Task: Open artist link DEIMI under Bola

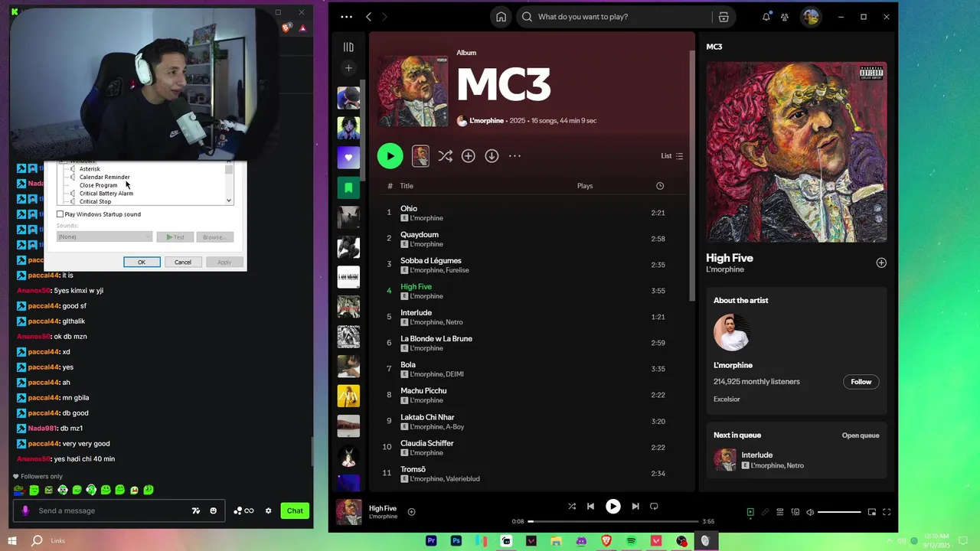Action: (455, 374)
